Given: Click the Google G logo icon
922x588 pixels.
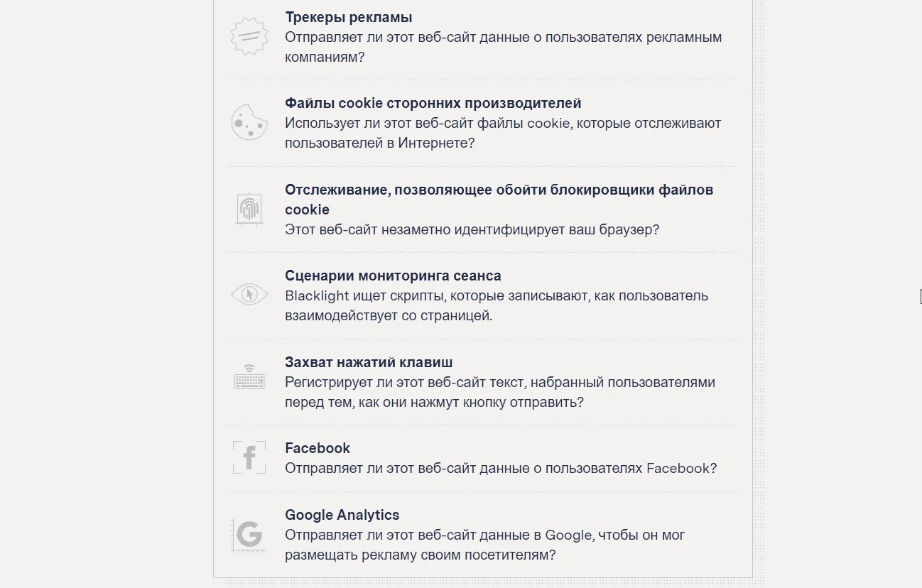Looking at the screenshot, I should click(x=249, y=534).
